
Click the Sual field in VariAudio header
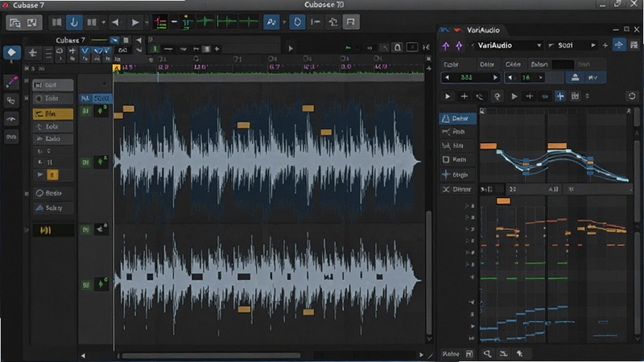(x=572, y=45)
